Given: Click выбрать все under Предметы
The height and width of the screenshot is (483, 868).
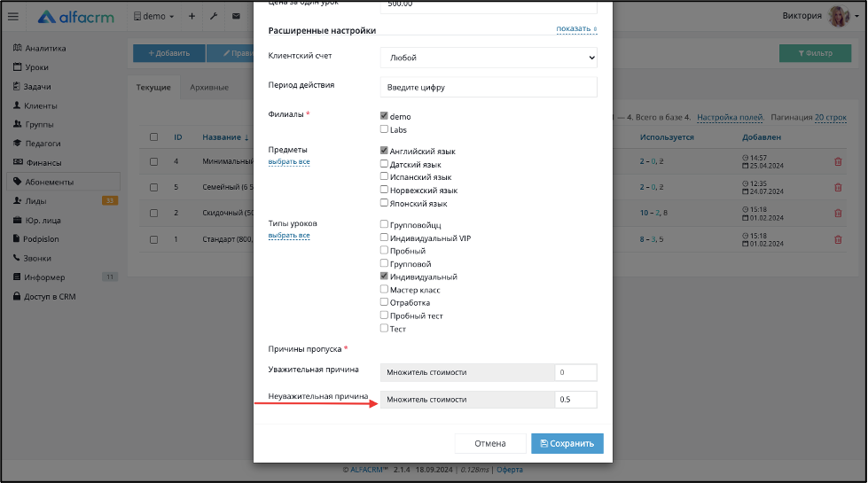Looking at the screenshot, I should click(289, 161).
